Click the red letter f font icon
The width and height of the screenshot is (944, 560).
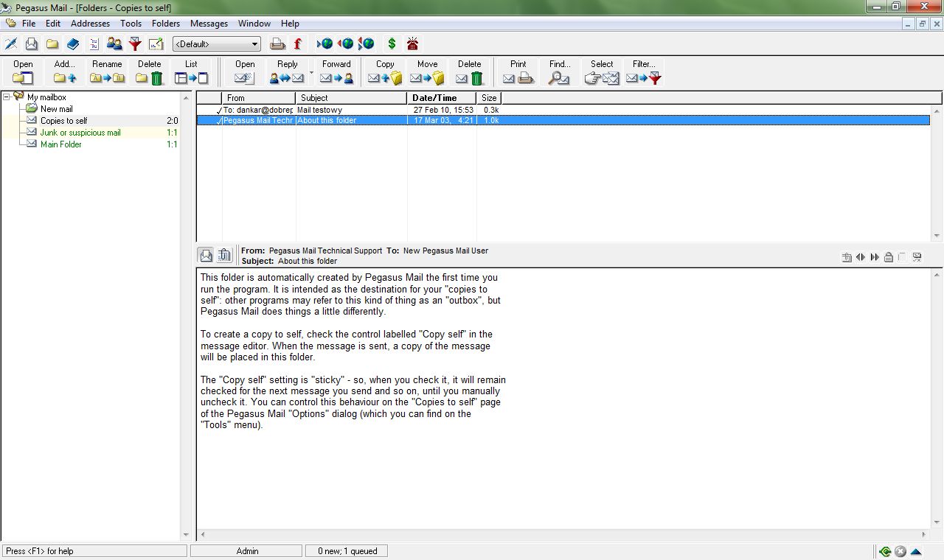(x=298, y=44)
